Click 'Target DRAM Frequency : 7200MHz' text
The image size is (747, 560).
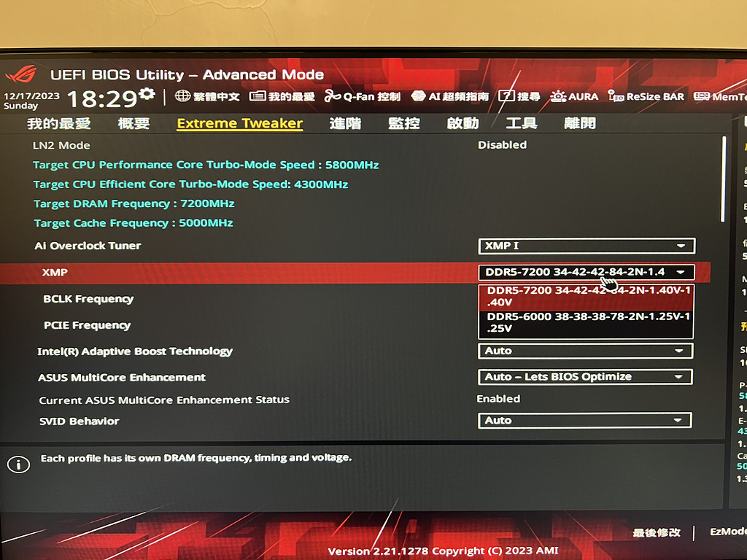[x=134, y=204]
